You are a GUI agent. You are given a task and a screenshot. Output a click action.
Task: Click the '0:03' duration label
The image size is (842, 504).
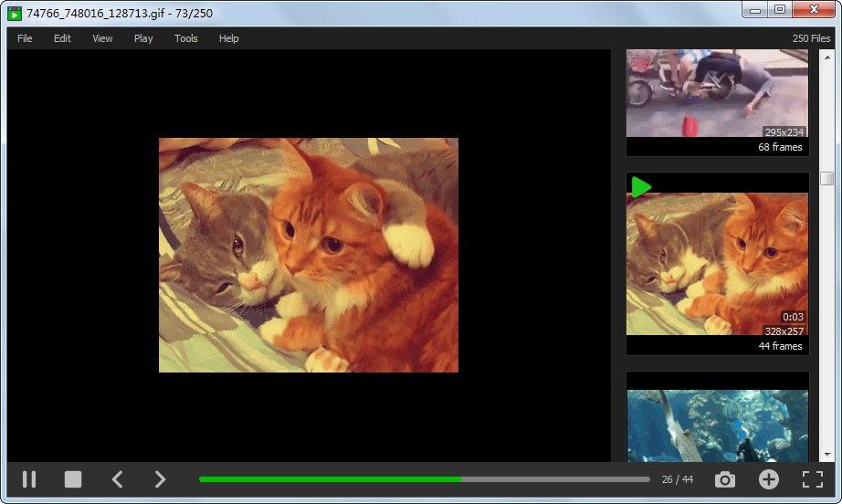click(793, 317)
